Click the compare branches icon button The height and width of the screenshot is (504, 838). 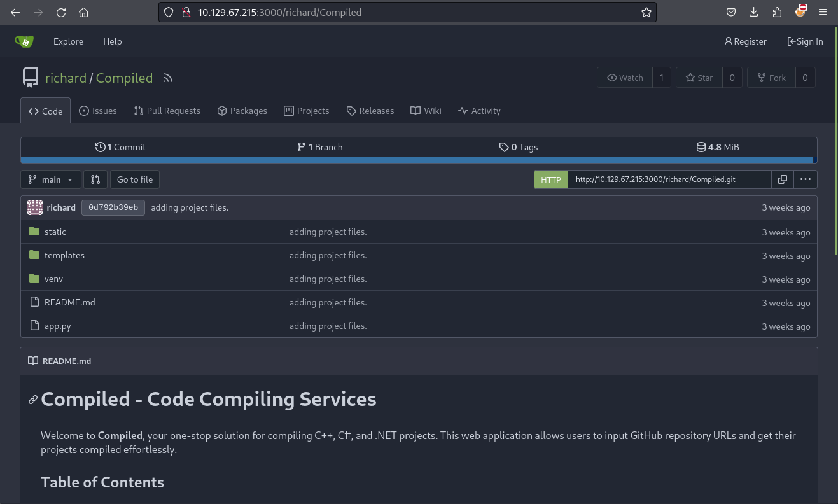coord(95,179)
